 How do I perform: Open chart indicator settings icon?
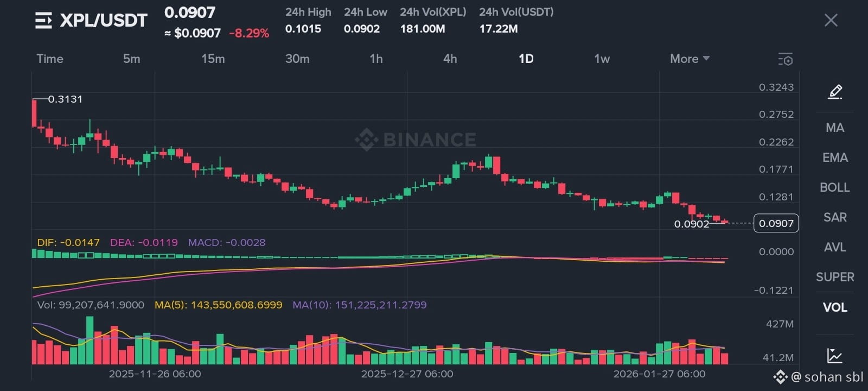785,59
